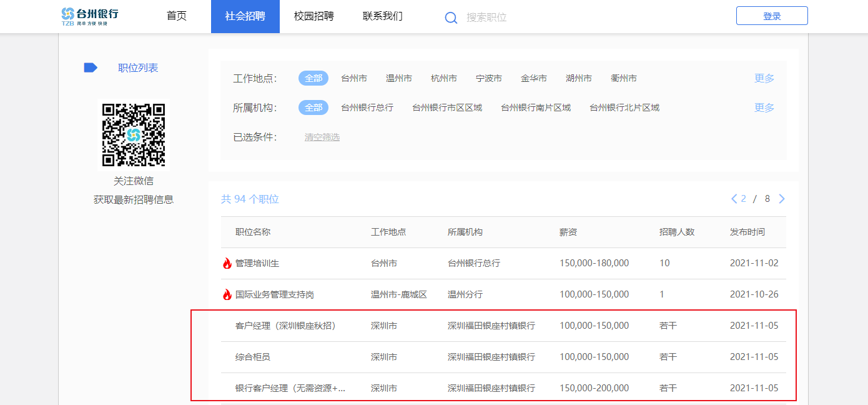Filter work location by 温州市
Screen dimensions: 868x405
coord(399,78)
